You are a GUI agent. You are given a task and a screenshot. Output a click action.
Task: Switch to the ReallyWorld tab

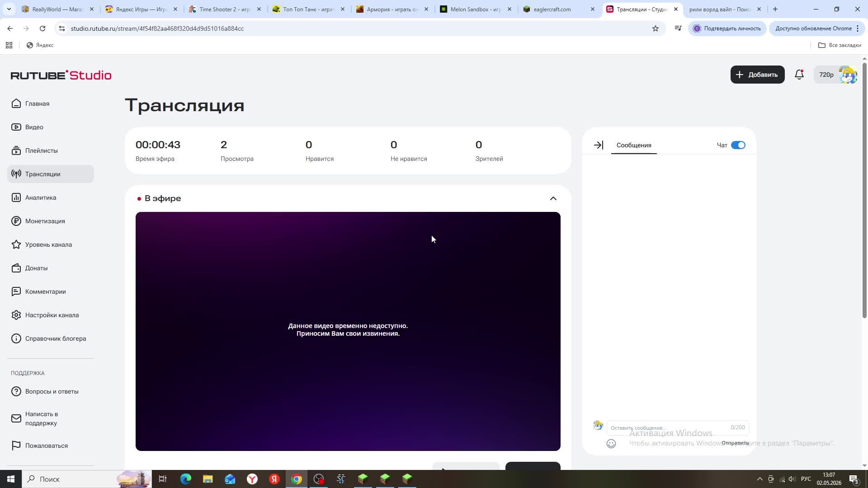click(x=57, y=9)
